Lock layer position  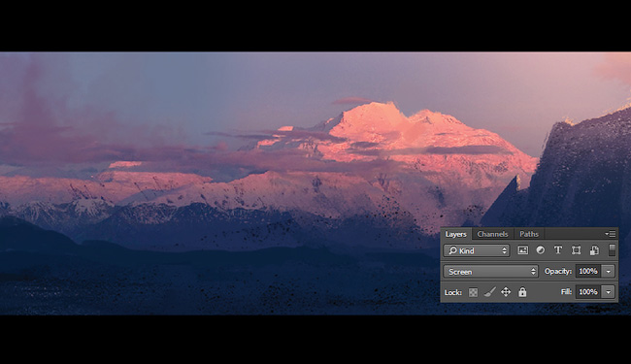pyautogui.click(x=506, y=292)
